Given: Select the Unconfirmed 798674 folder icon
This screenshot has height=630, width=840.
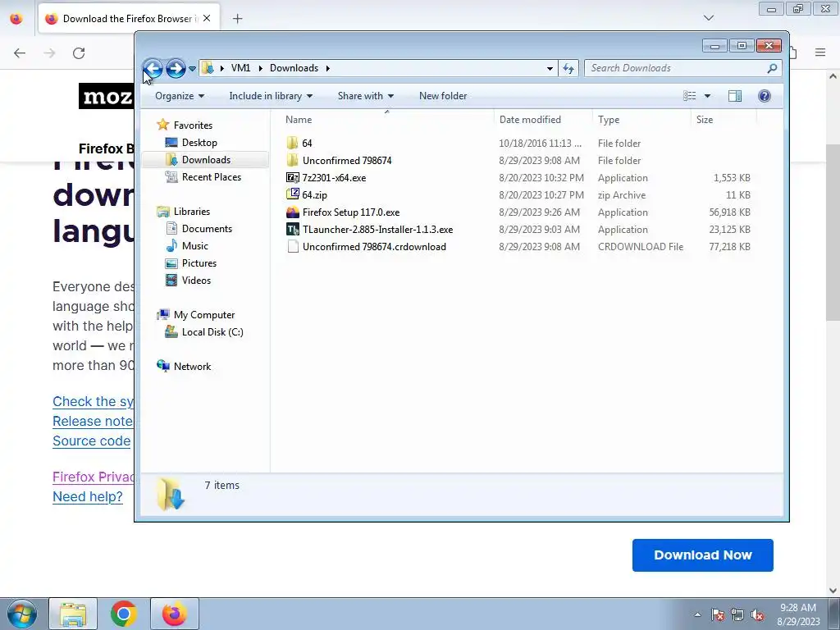Looking at the screenshot, I should coord(293,160).
